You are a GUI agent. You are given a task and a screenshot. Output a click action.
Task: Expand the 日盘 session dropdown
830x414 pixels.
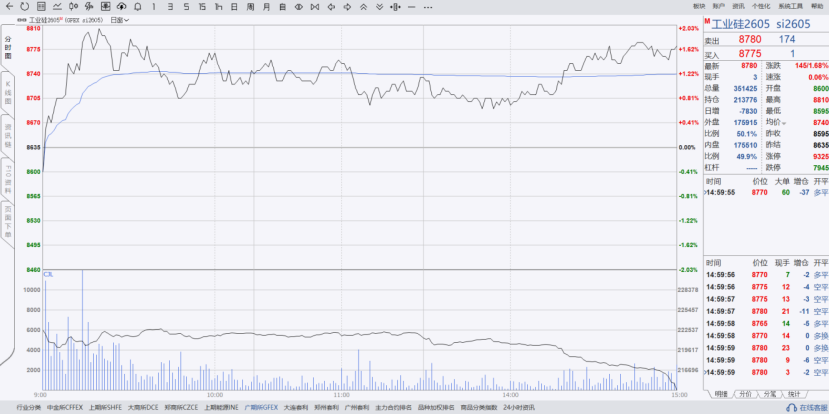click(x=120, y=20)
